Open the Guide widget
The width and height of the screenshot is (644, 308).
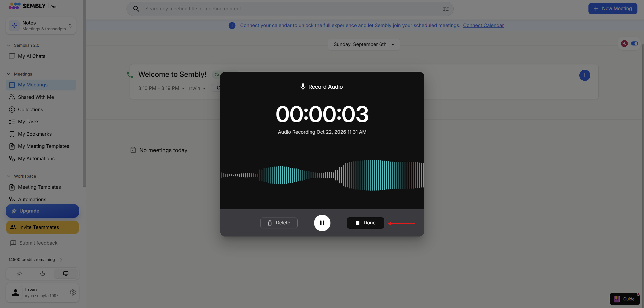click(x=625, y=299)
